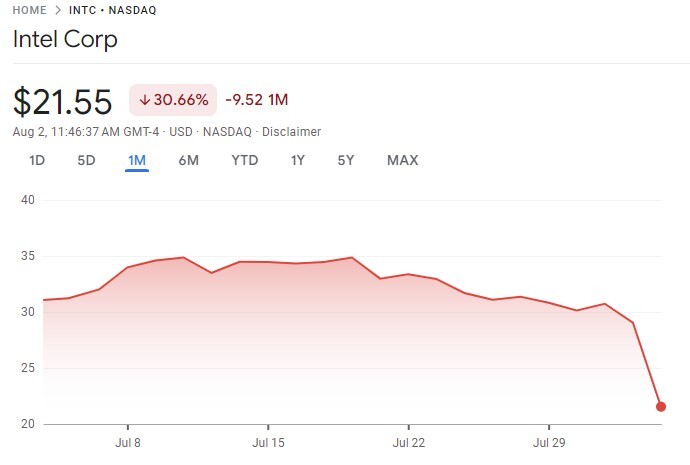Select the 5D range tab

click(86, 160)
